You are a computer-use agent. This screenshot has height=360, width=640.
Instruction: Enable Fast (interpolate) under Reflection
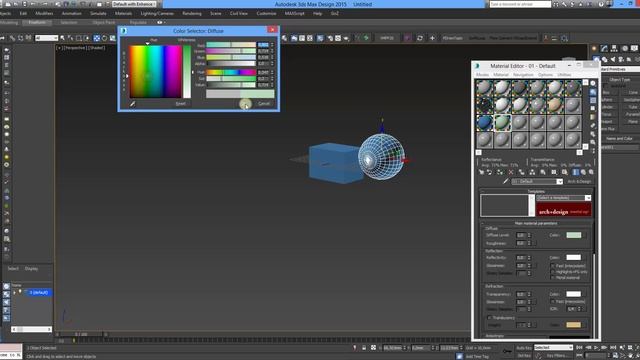tap(553, 266)
